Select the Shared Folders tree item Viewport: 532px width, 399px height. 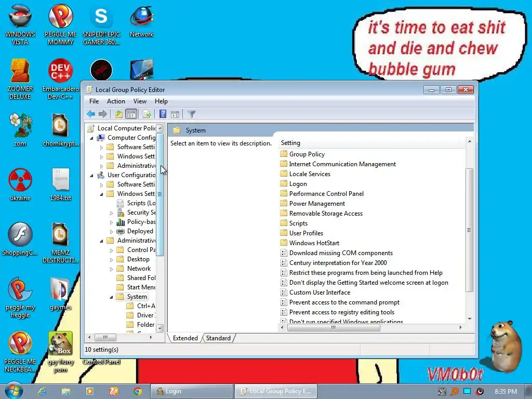pos(136,277)
